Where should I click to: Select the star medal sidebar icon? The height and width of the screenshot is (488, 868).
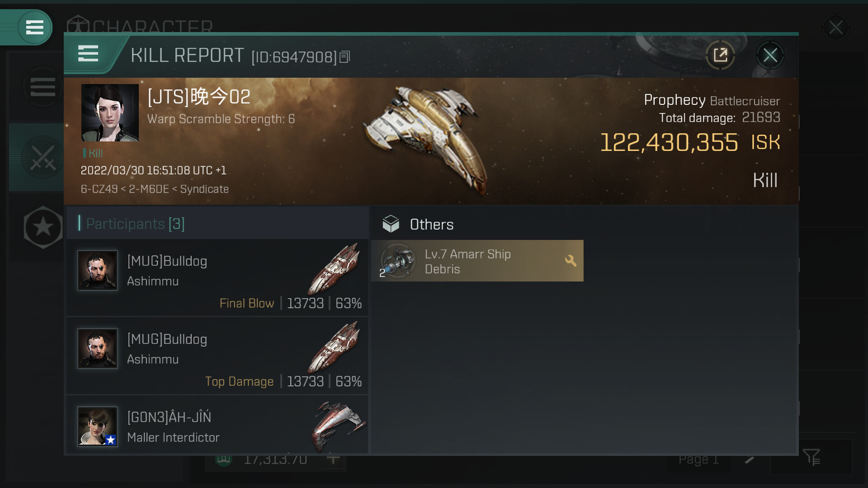pos(43,227)
